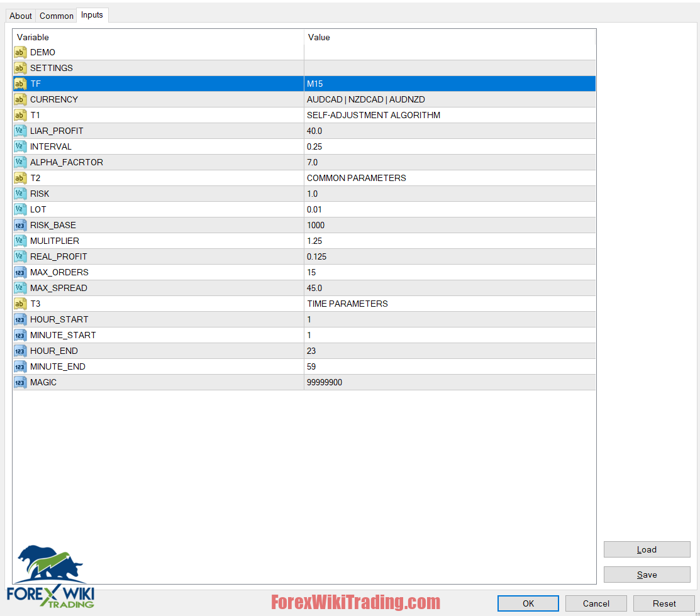
Task: Open the Common tab
Action: (56, 16)
